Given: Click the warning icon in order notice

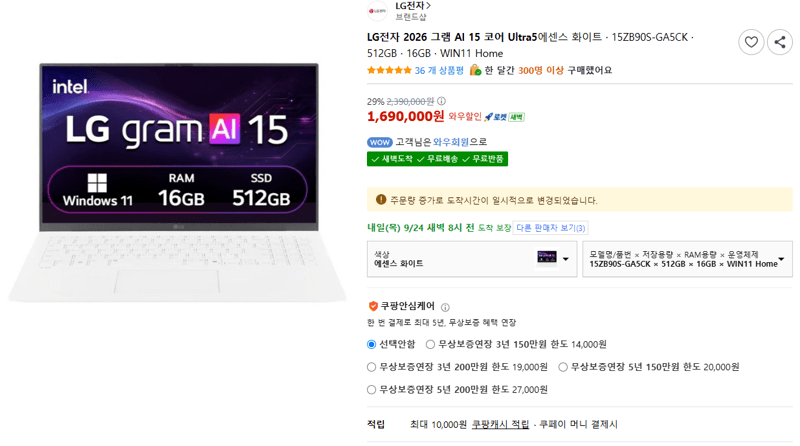Looking at the screenshot, I should pyautogui.click(x=381, y=200).
